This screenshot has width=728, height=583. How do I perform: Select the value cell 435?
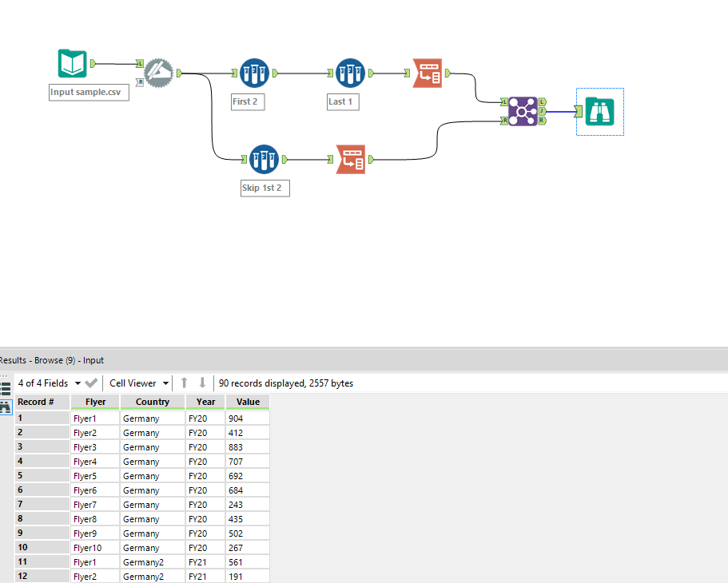pos(248,519)
